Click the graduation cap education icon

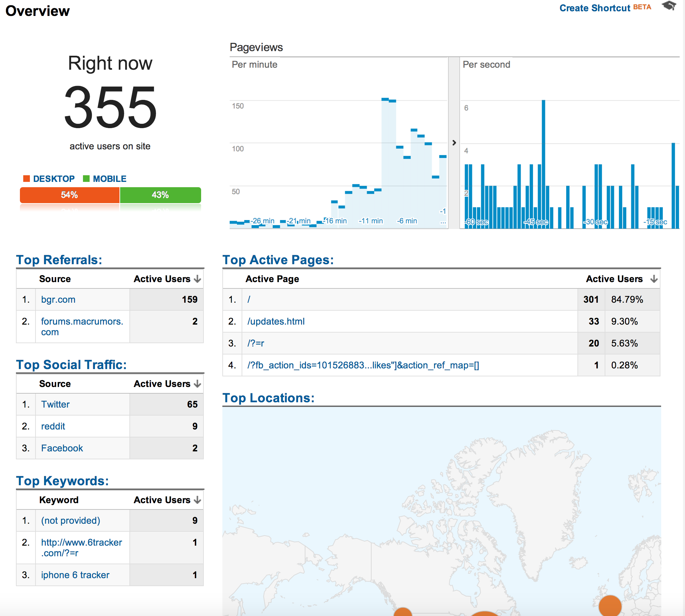(x=669, y=6)
